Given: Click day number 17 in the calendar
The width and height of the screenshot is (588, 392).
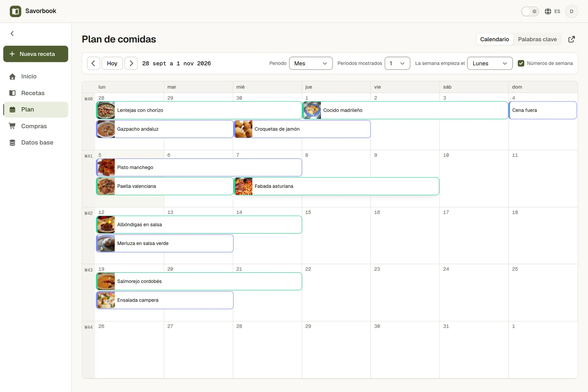Looking at the screenshot, I should [446, 212].
